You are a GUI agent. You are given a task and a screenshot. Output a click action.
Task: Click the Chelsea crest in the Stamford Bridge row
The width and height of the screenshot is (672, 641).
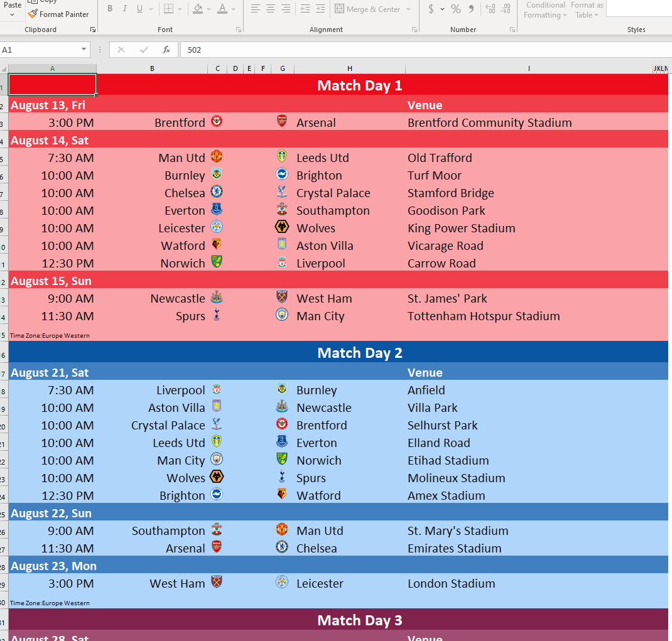pyautogui.click(x=217, y=192)
